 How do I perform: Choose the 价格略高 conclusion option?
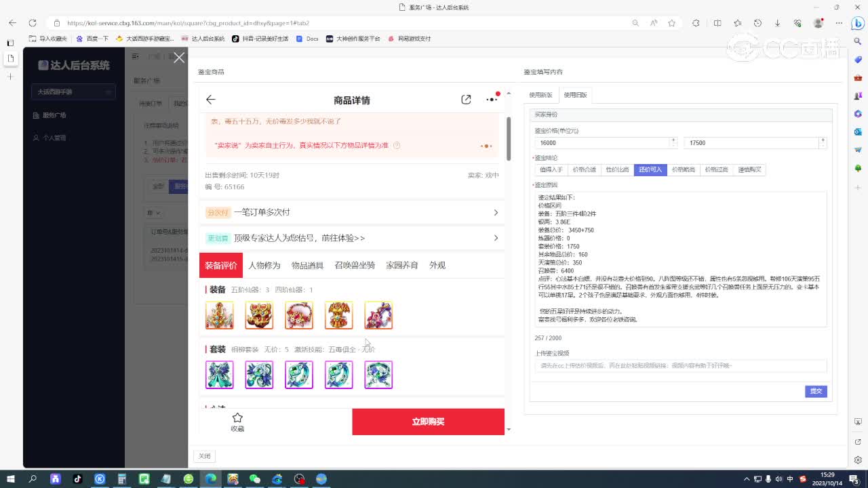pos(684,169)
